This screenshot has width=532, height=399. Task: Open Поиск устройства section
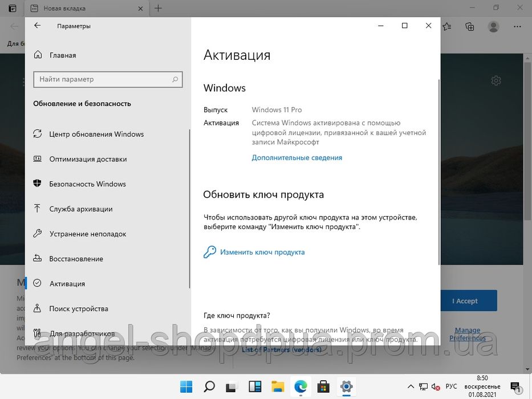[x=71, y=308]
